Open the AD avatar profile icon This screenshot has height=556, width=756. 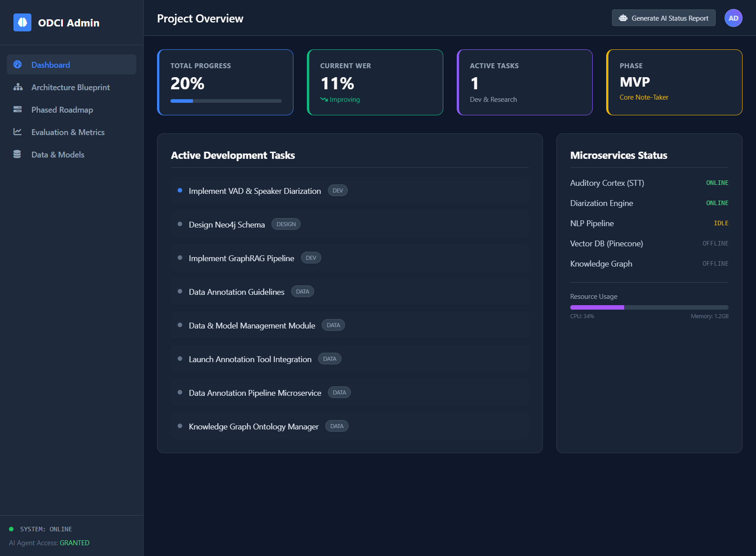733,18
